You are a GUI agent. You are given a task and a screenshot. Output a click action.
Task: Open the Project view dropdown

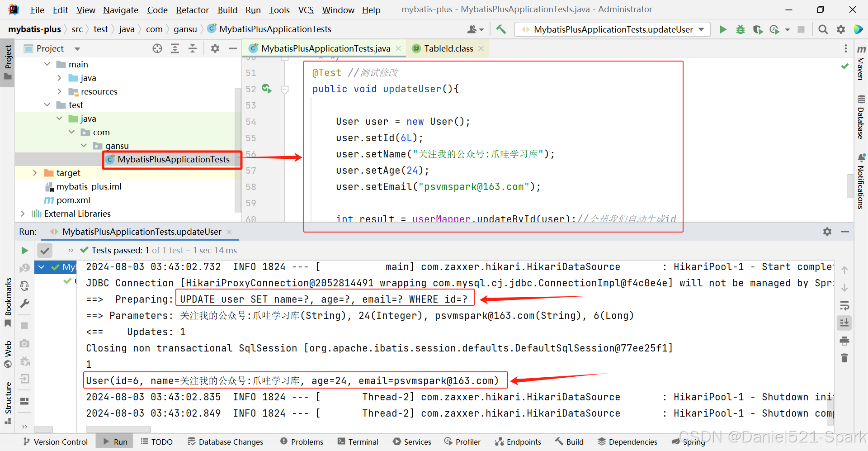pos(77,49)
